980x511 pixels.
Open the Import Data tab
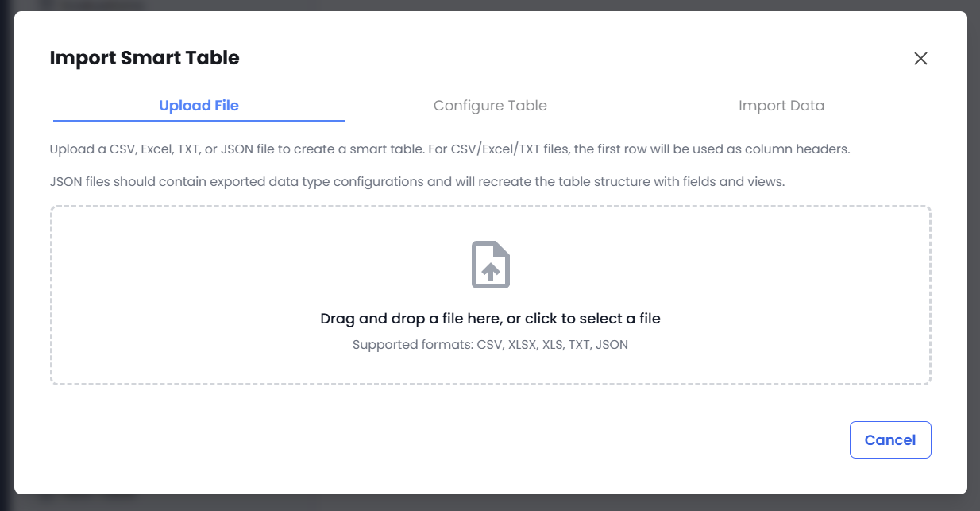[x=781, y=105]
